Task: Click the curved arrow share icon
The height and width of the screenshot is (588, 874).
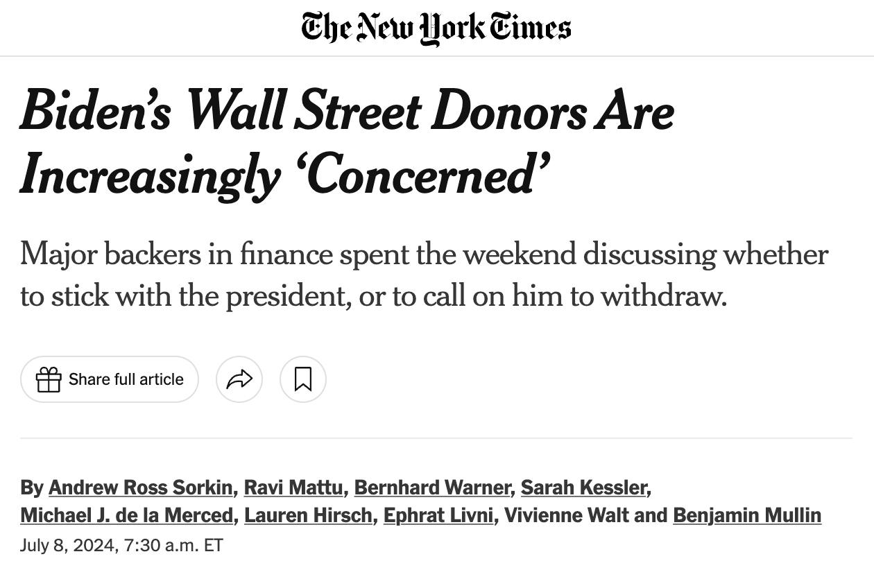Action: [x=239, y=379]
